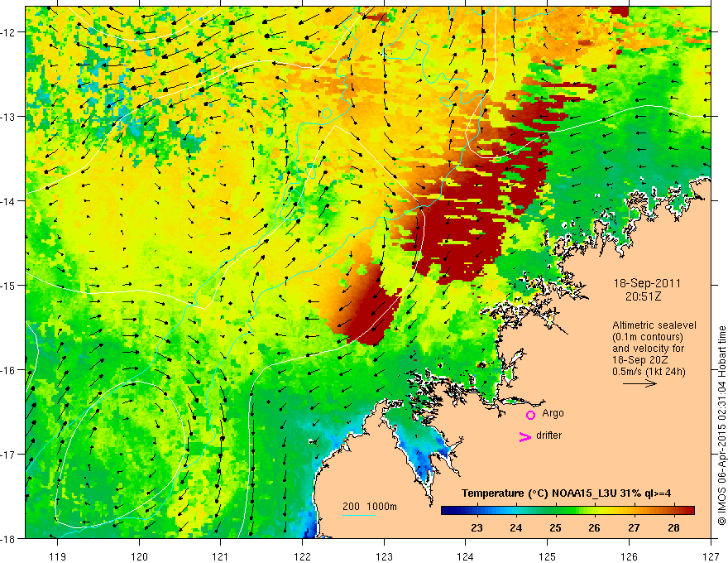Image resolution: width=728 pixels, height=563 pixels.
Task: Click the 122 longitude axis label
Action: point(303,557)
